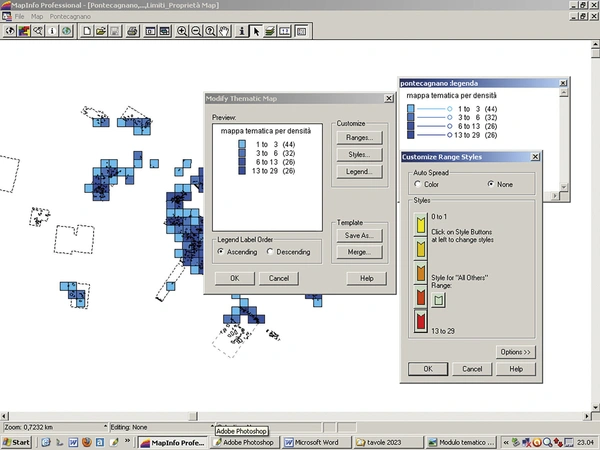Choose Color auto spread option
The width and height of the screenshot is (600, 450).
pos(419,184)
